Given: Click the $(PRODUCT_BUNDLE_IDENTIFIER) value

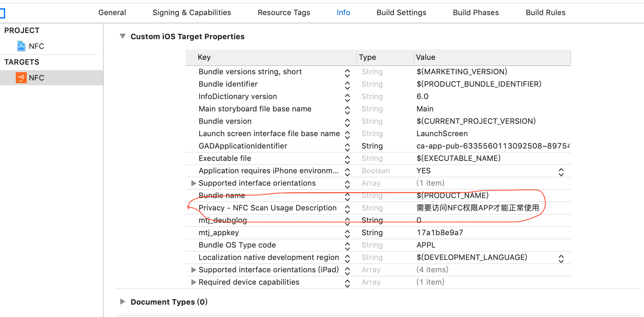Looking at the screenshot, I should pyautogui.click(x=479, y=84).
